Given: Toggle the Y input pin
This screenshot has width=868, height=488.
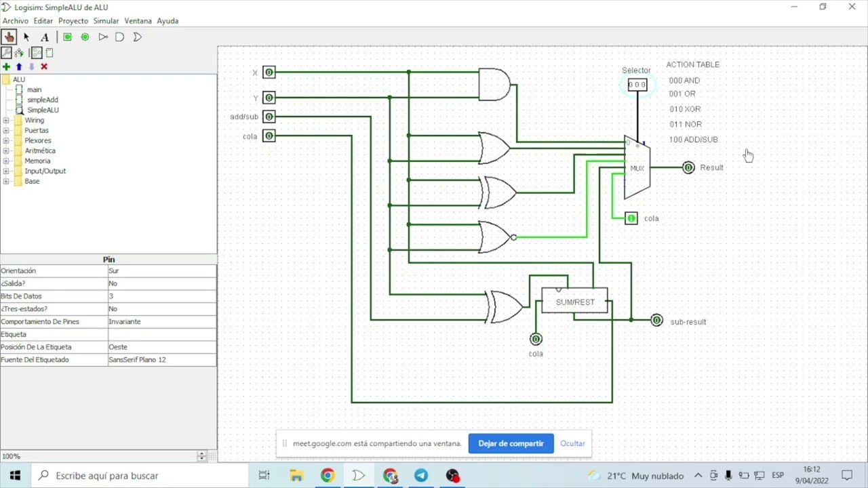Looking at the screenshot, I should pos(269,98).
